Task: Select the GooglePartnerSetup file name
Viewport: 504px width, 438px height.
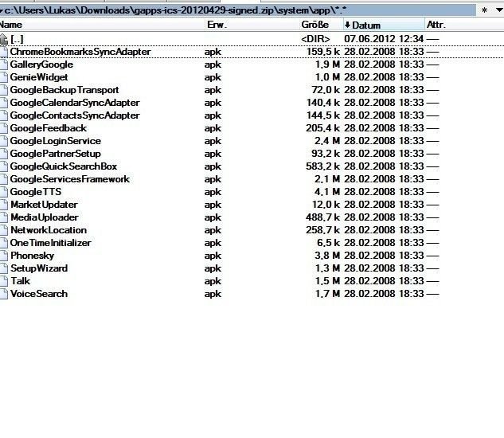Action: click(x=55, y=154)
